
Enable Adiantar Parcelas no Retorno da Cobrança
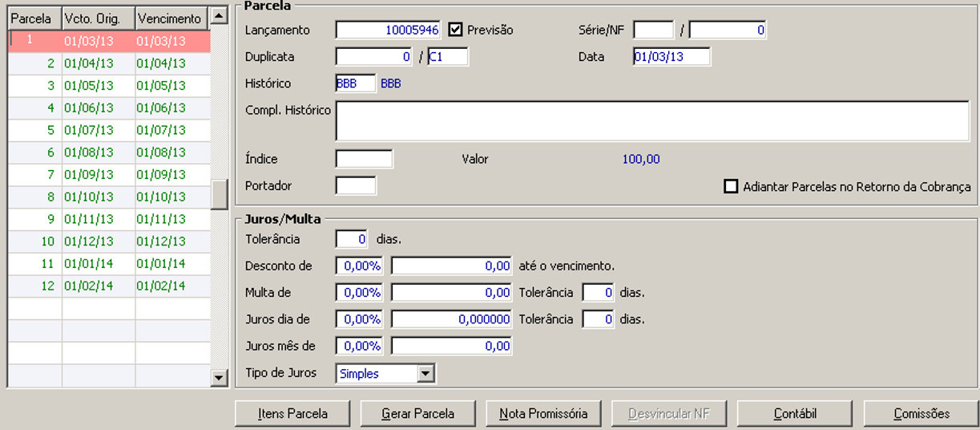pos(730,186)
